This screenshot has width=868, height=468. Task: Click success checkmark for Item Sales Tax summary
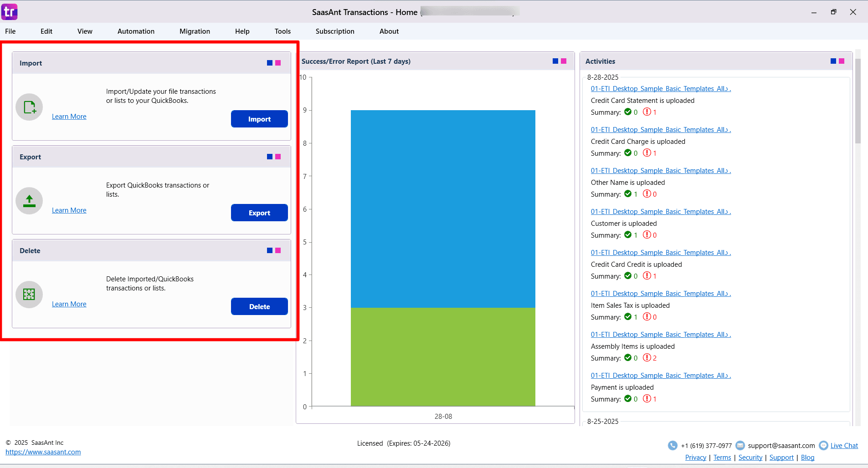(628, 316)
